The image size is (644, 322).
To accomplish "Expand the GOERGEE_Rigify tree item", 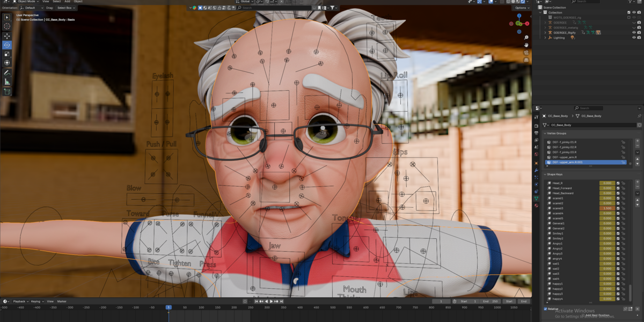I will (x=545, y=33).
